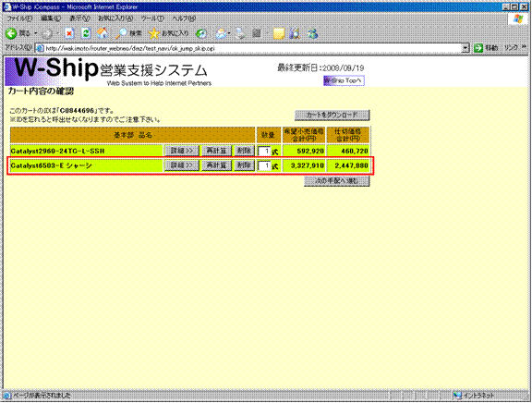
Task: Click the Print toolbar icon
Action: (241, 33)
